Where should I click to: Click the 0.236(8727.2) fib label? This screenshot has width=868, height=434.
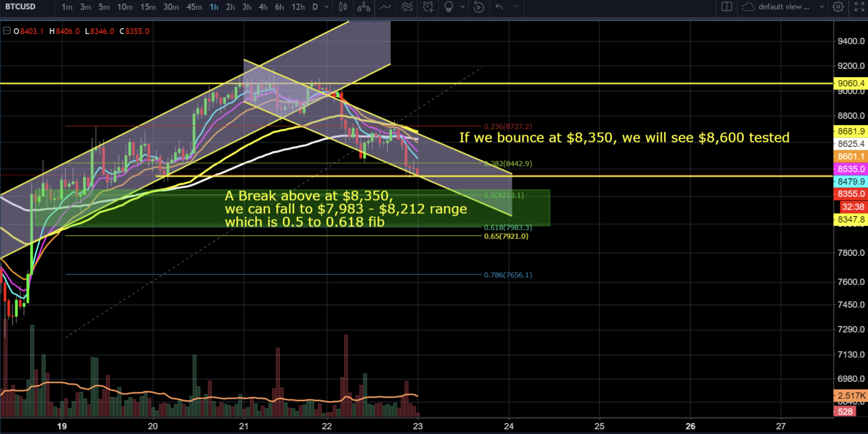(508, 126)
